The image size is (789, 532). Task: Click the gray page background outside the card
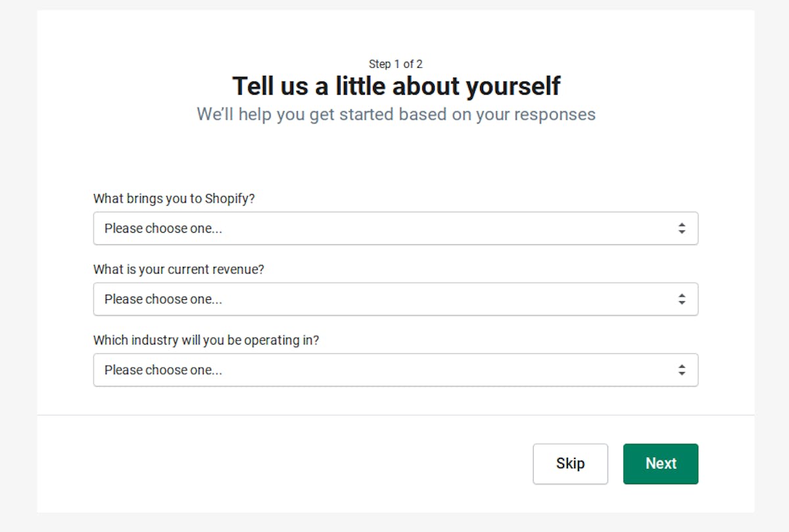[x=18, y=263]
